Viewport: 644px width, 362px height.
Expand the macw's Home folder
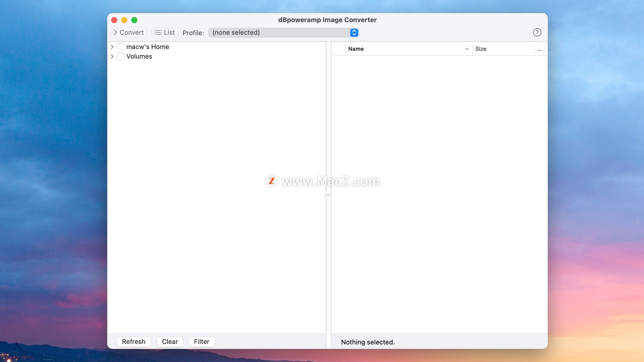coord(112,47)
